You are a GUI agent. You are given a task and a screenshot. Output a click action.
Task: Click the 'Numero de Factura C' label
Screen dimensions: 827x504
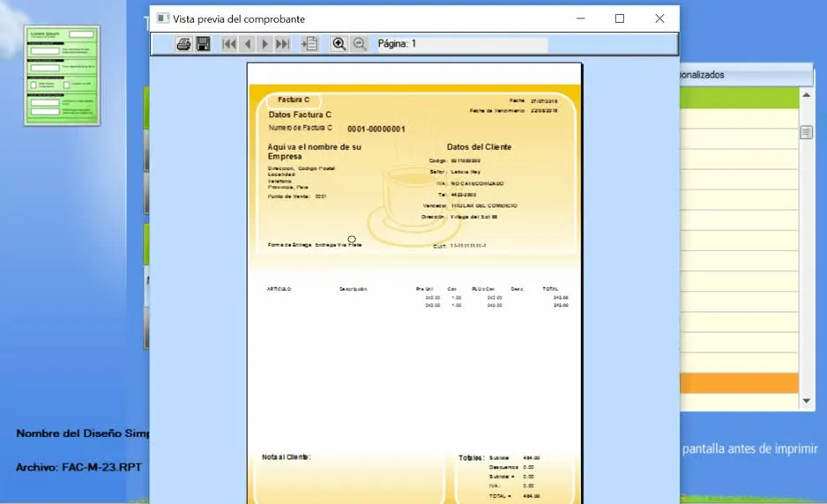300,128
